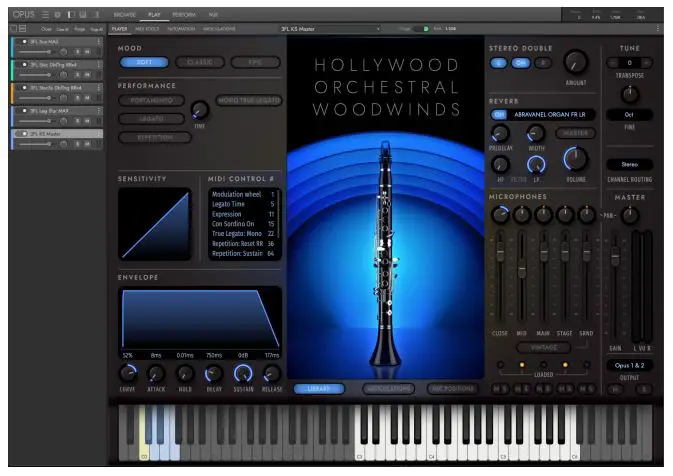The height and width of the screenshot is (476, 673).
Task: Adjust the envelope Attack knob
Action: pos(156,374)
